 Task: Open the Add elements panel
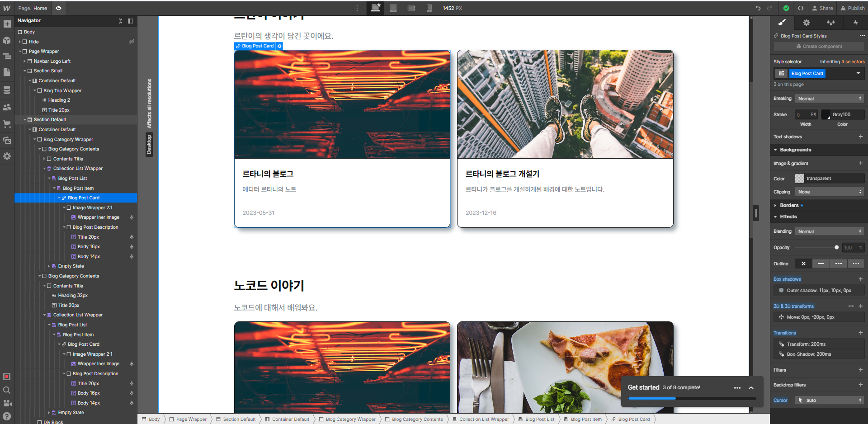tap(7, 24)
